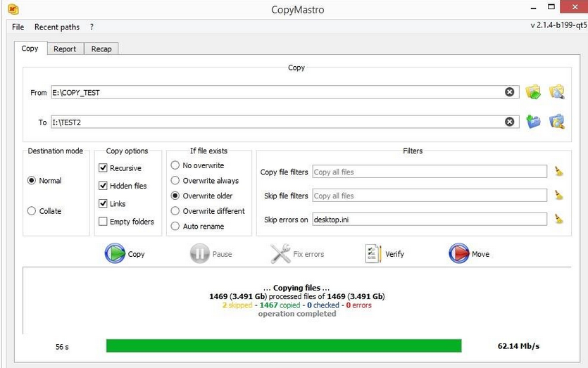Minimize the CopyMastro window
Image resolution: width=588 pixels, height=368 pixels.
pos(534,8)
